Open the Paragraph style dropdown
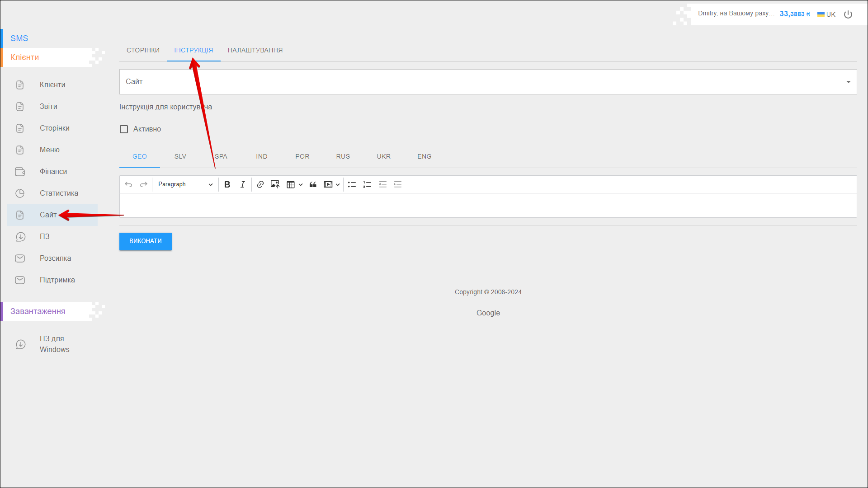 (x=185, y=184)
